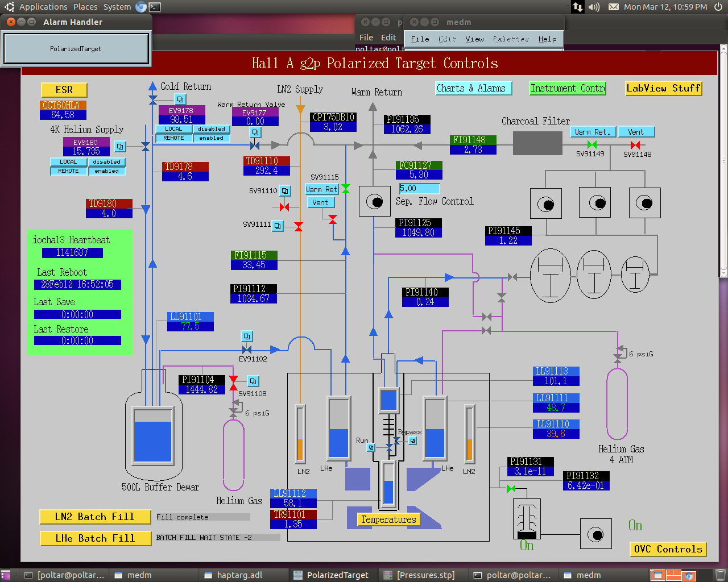Click the 500L Buffer Dewar level gauge
The width and height of the screenshot is (728, 582).
coord(152,435)
